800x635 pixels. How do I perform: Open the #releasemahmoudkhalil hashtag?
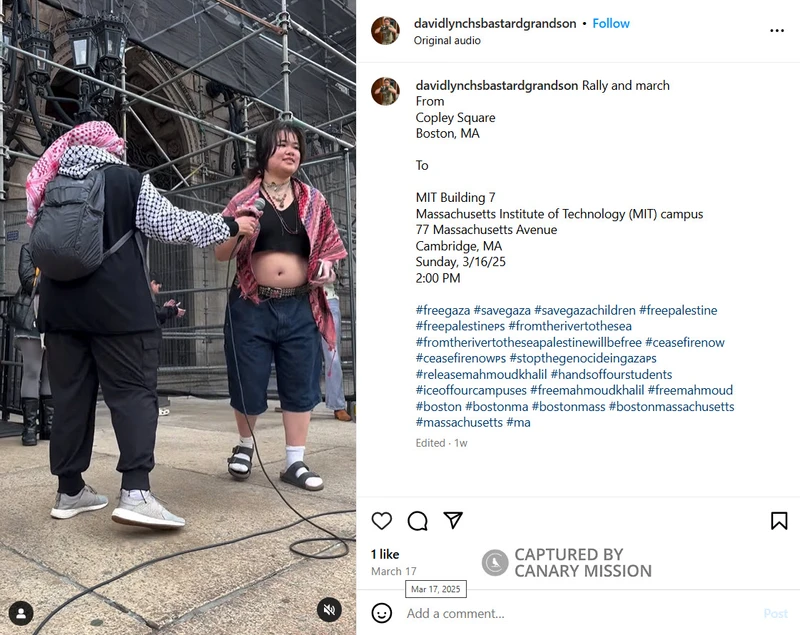click(x=481, y=374)
